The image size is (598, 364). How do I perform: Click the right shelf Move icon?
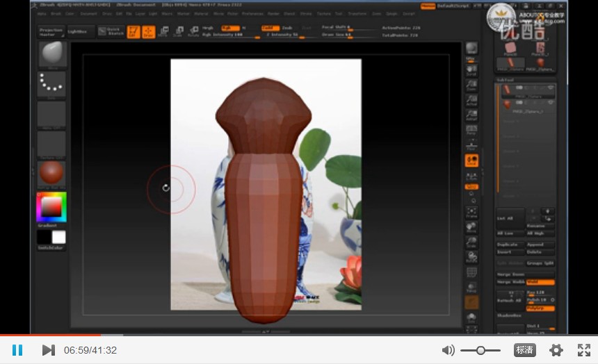pos(471,228)
